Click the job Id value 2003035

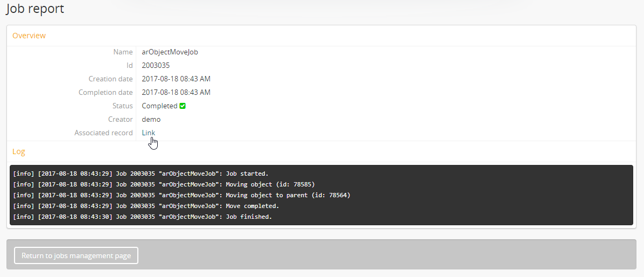click(x=156, y=66)
